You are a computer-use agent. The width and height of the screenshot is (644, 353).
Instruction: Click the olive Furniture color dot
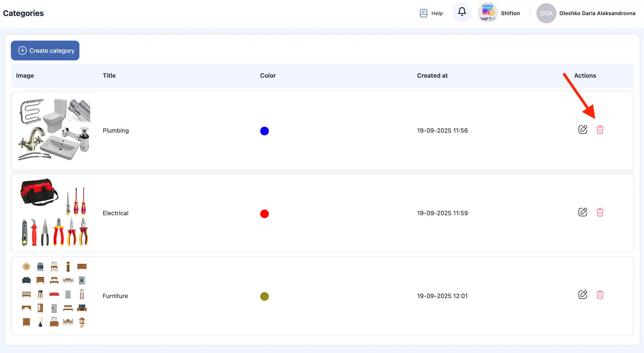[x=264, y=296]
